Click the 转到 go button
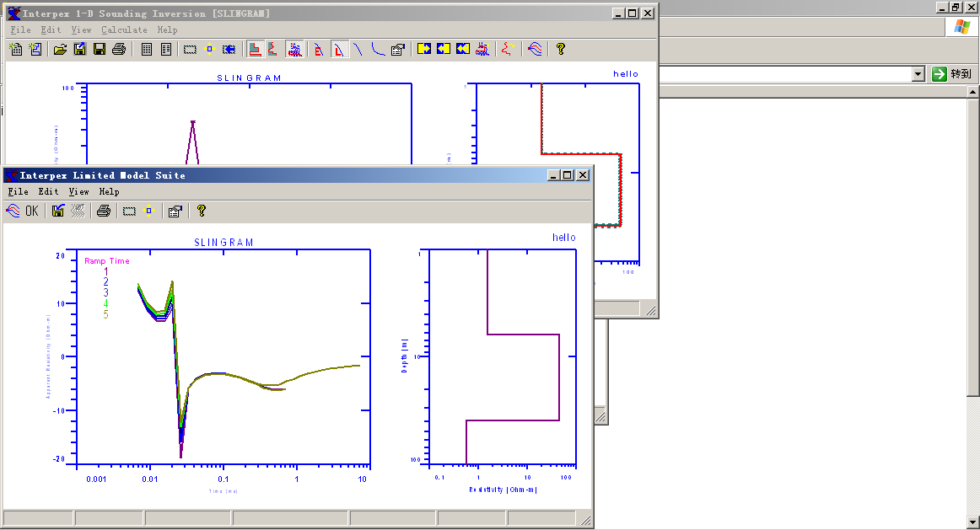The height and width of the screenshot is (530, 980). point(952,74)
